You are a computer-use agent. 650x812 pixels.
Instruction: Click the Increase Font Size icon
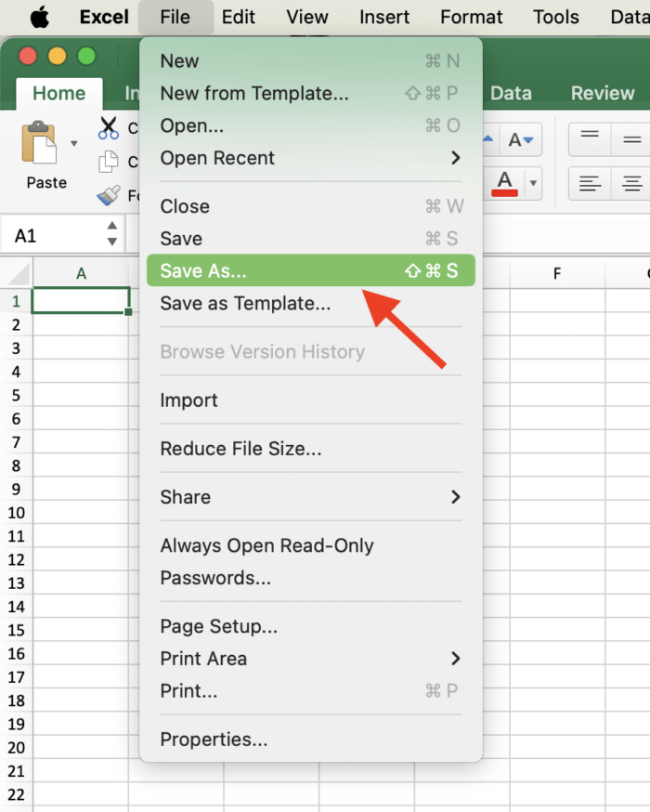tap(489, 138)
